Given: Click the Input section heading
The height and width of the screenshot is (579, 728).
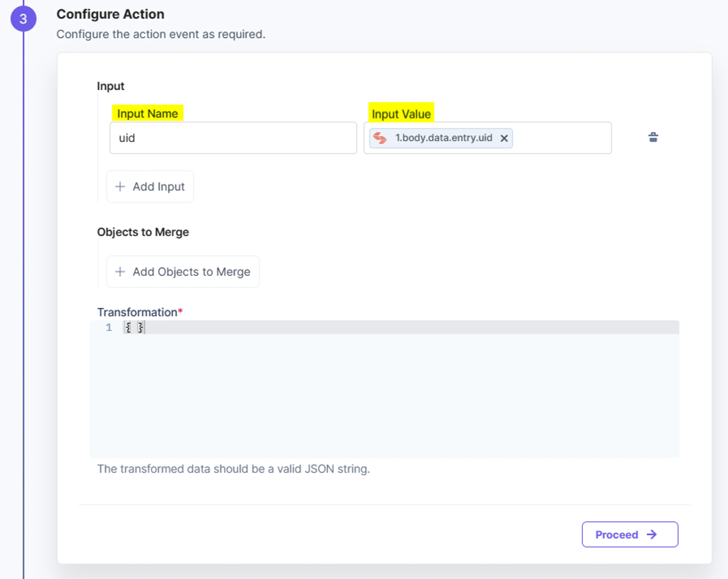Looking at the screenshot, I should click(x=110, y=86).
